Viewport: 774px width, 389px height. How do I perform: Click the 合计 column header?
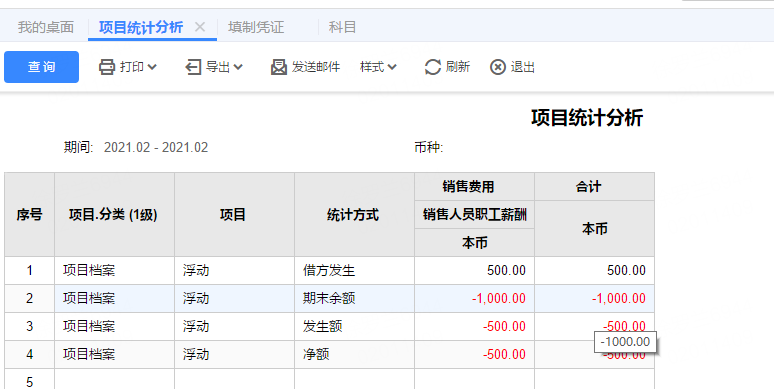[x=594, y=187]
